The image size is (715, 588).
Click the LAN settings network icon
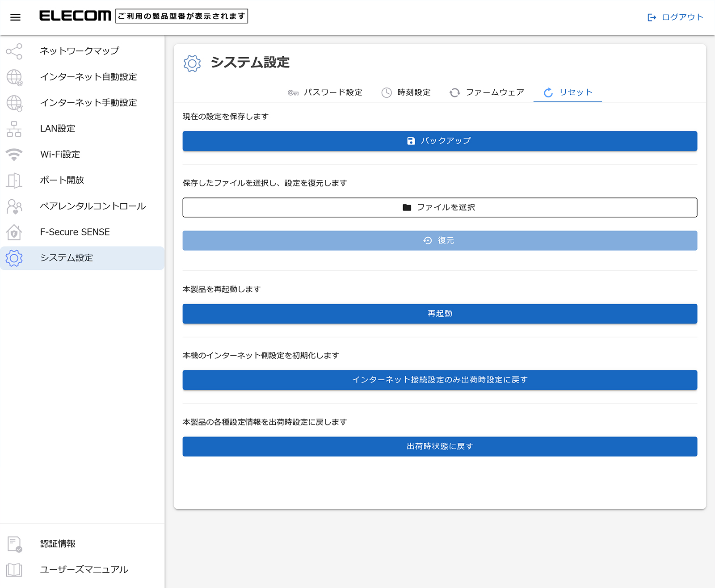click(x=14, y=129)
